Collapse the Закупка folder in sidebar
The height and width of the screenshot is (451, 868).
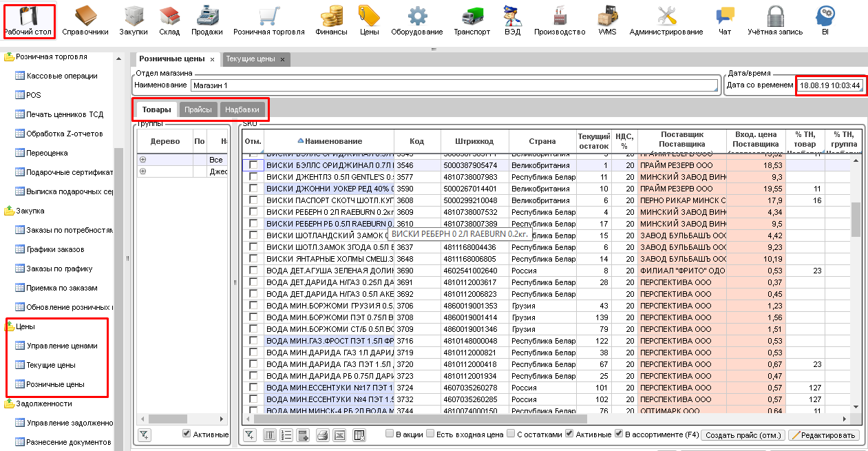10,211
